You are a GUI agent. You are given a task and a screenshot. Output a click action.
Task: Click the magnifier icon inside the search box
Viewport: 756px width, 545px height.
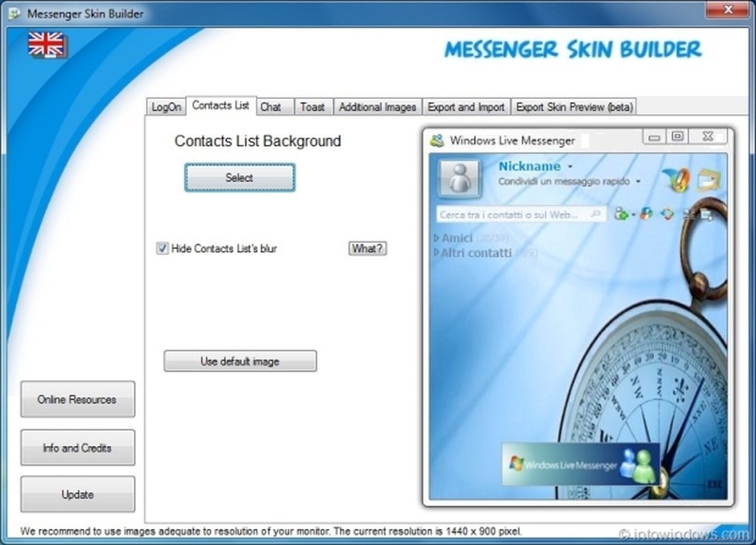[x=596, y=213]
